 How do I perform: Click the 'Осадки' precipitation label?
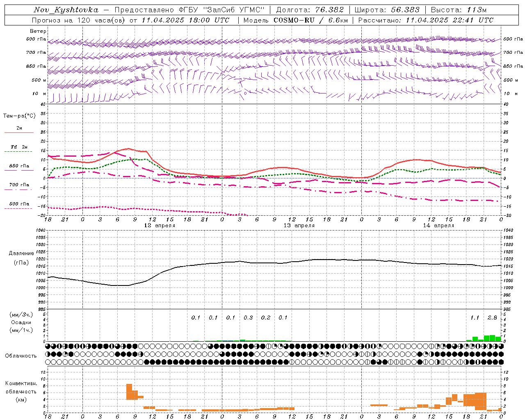[x=21, y=322]
